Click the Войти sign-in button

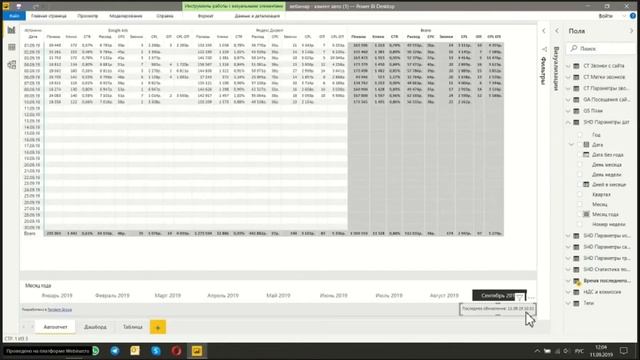click(606, 16)
